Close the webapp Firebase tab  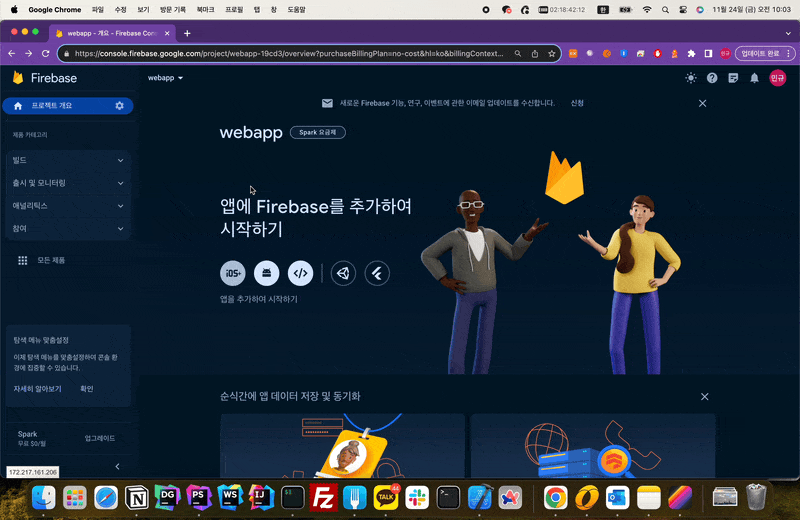(167, 33)
